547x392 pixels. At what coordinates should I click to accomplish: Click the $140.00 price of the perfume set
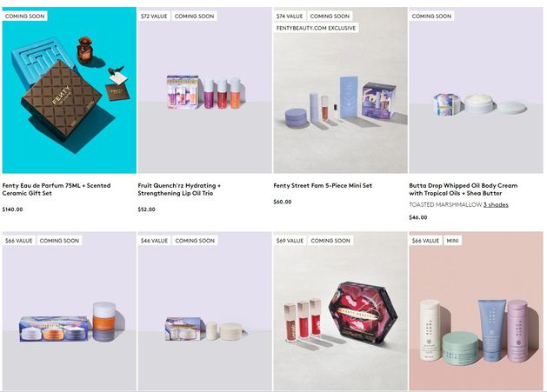12,209
